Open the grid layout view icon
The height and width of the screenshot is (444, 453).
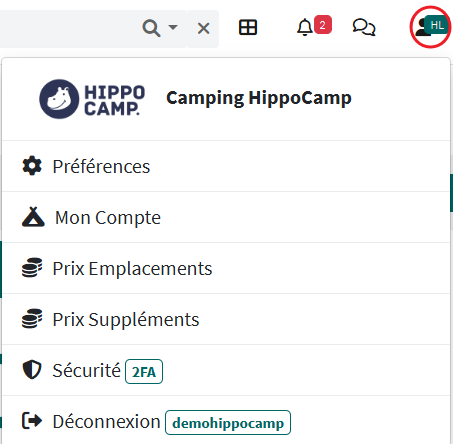248,27
